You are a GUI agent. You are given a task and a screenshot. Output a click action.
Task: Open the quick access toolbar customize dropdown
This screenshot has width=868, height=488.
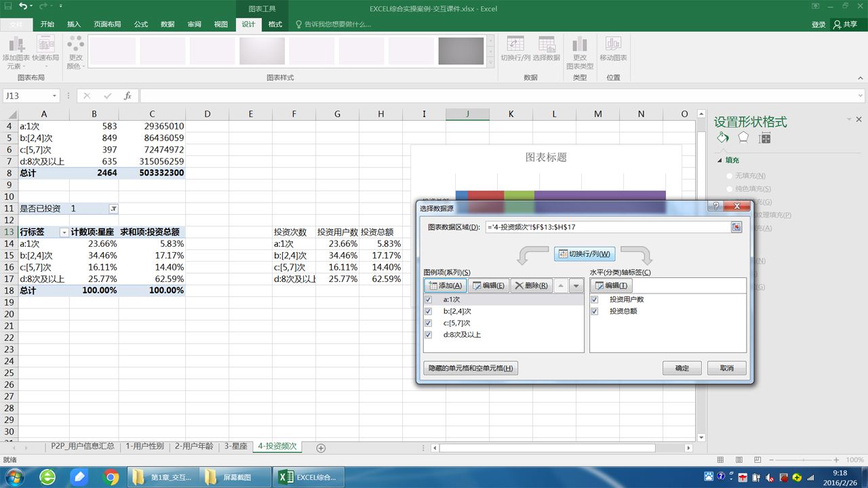click(60, 6)
